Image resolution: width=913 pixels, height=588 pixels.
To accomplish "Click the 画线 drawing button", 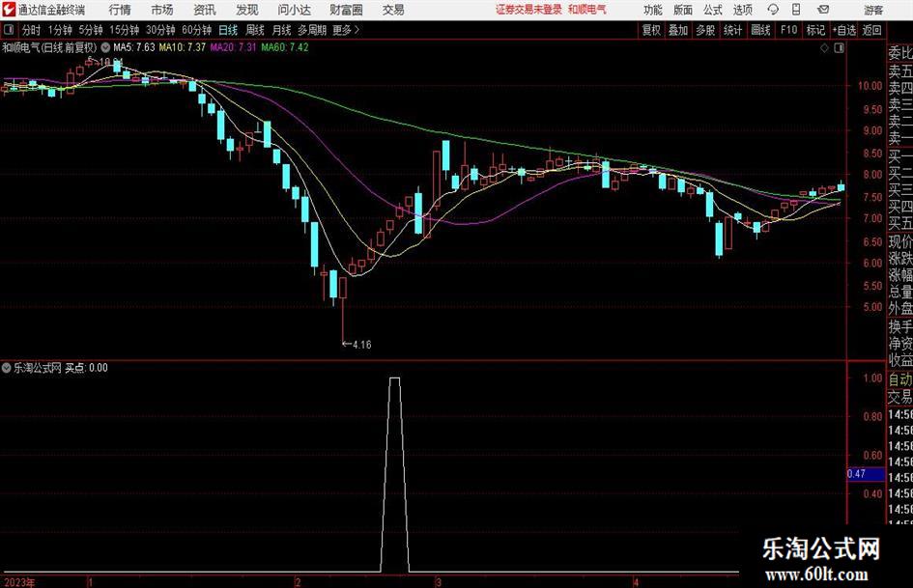I will pos(760,30).
